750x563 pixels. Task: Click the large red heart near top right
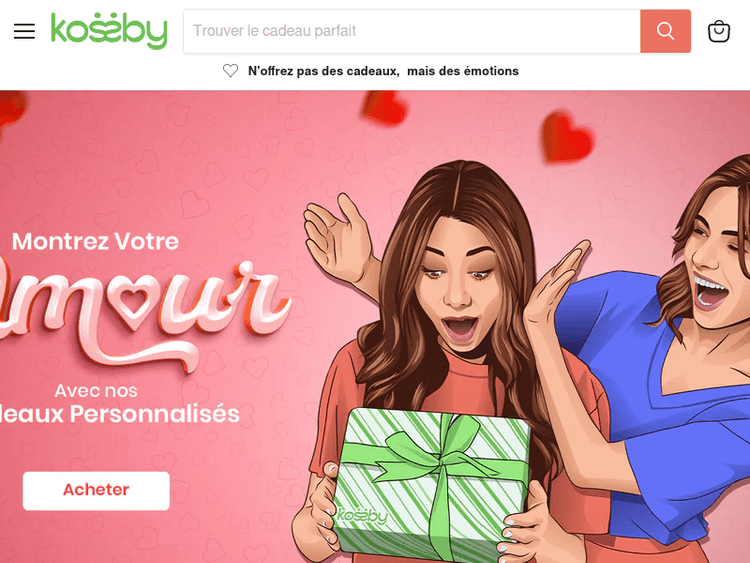(x=567, y=137)
